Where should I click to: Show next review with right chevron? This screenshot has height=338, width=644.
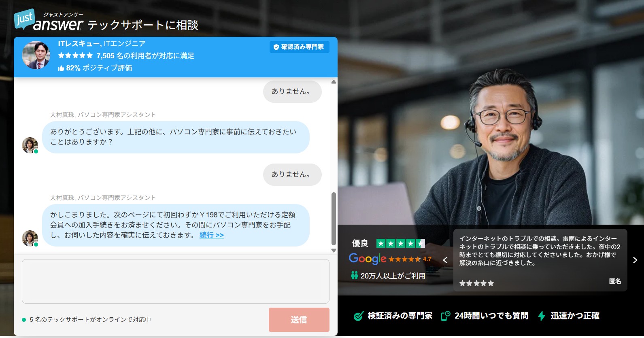(635, 260)
